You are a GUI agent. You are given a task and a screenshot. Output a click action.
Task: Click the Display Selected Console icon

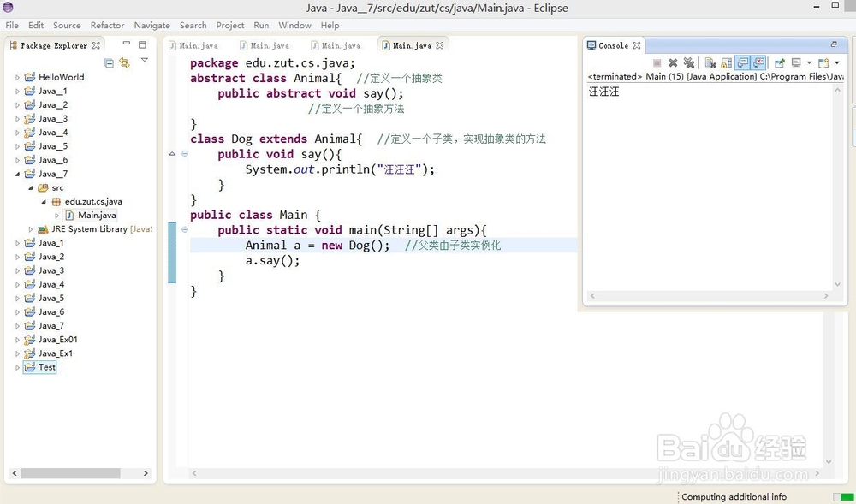(x=796, y=62)
